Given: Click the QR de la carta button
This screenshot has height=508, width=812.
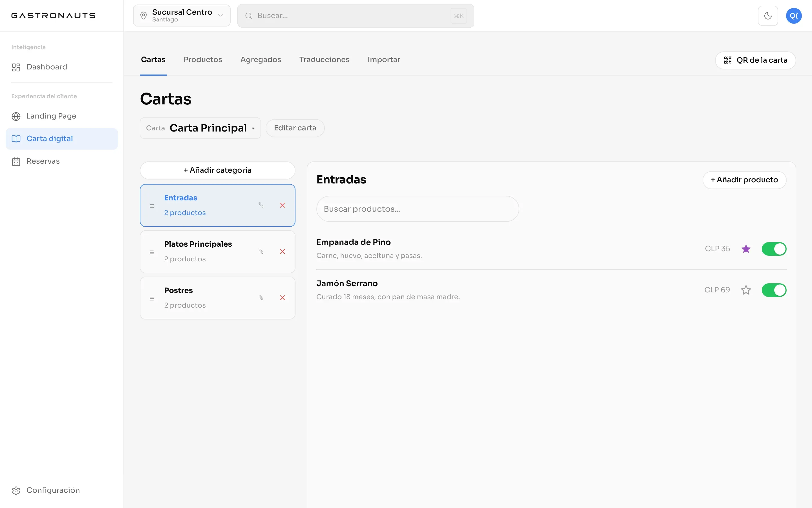Looking at the screenshot, I should click(x=755, y=60).
